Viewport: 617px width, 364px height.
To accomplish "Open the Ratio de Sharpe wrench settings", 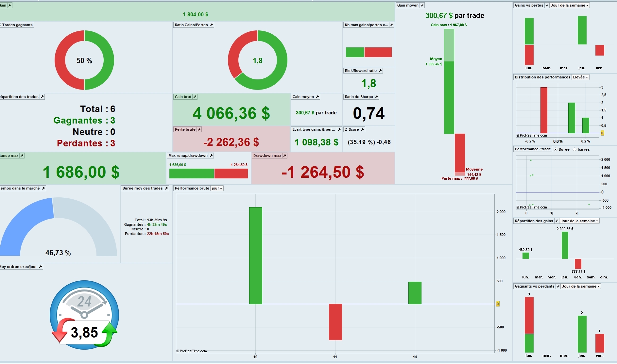I will [377, 97].
